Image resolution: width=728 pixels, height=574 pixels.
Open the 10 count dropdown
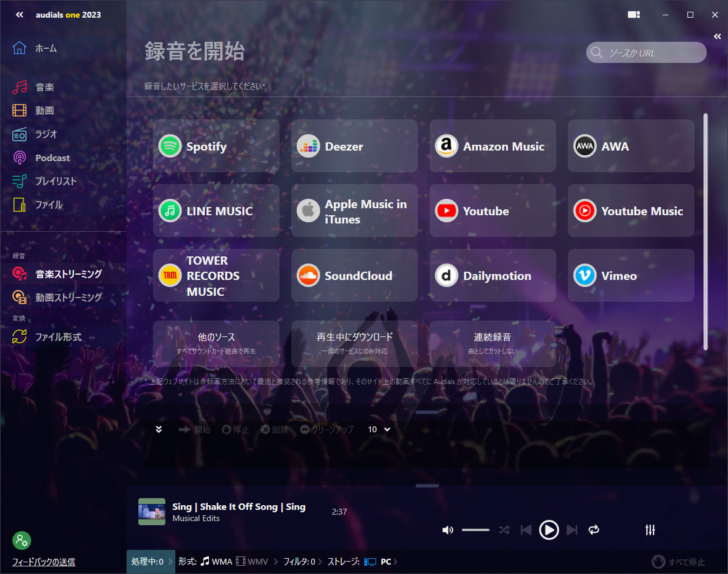(379, 429)
